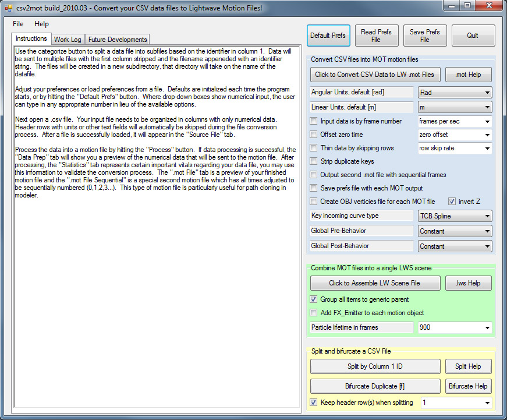Open the .lws Help button
This screenshot has width=507, height=420.
pyautogui.click(x=468, y=283)
